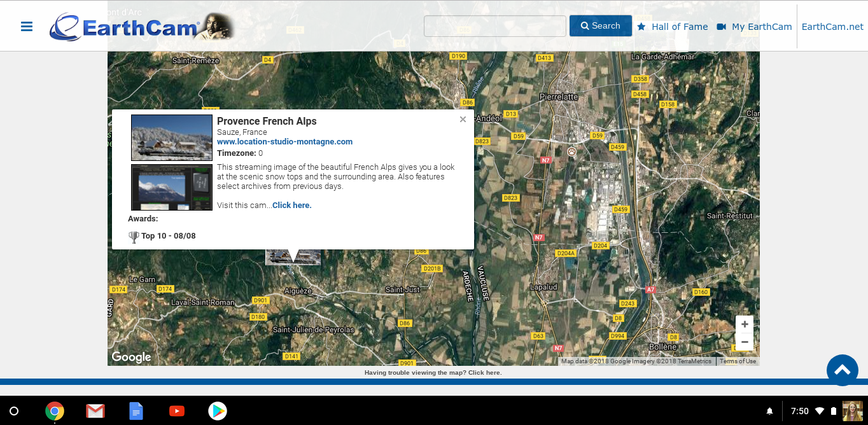Open the hamburger navigation menu

coord(26,26)
